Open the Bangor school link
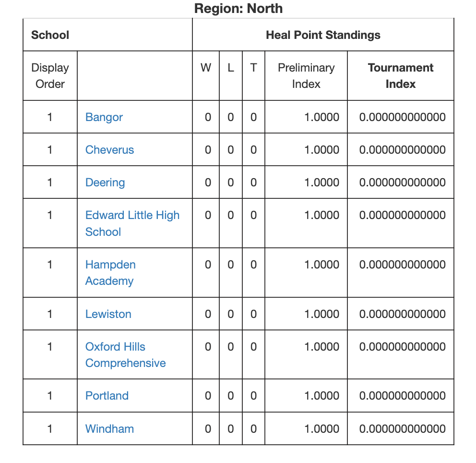Screen dimensions: 476x463 [104, 117]
